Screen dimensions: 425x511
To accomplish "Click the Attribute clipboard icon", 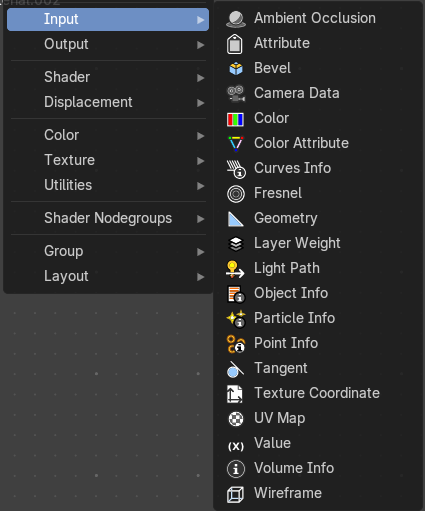I will (x=235, y=44).
